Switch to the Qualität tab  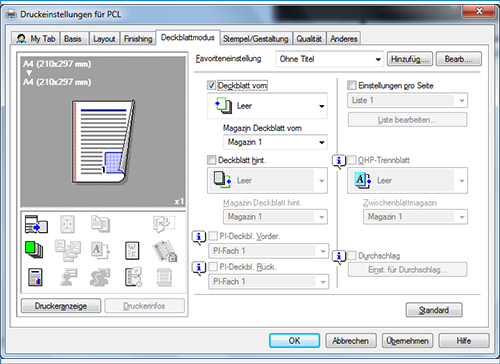point(309,39)
